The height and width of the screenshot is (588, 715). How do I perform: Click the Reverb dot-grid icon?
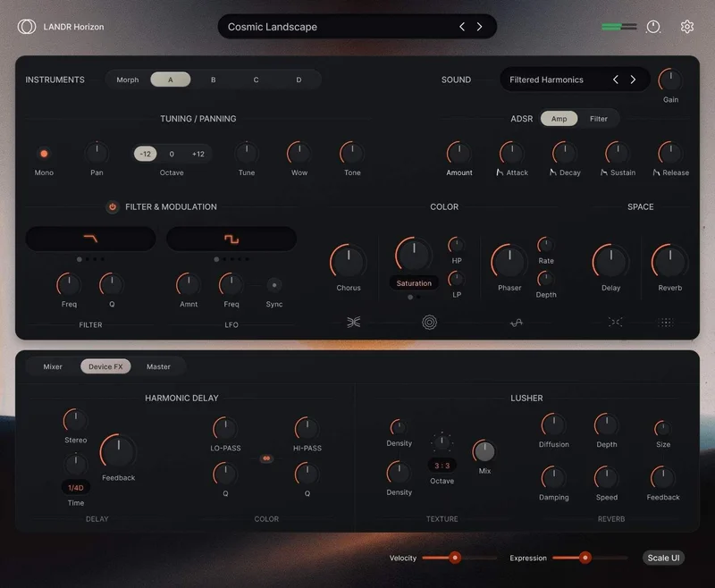pos(666,323)
